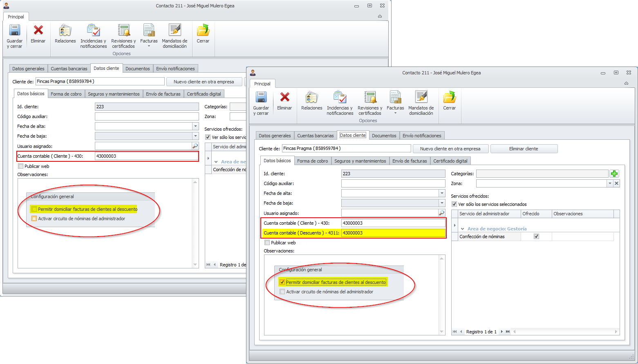Image resolution: width=638 pixels, height=364 pixels.
Task: Click Cuenta contable (Cliente) field in back window
Action: (x=147, y=156)
